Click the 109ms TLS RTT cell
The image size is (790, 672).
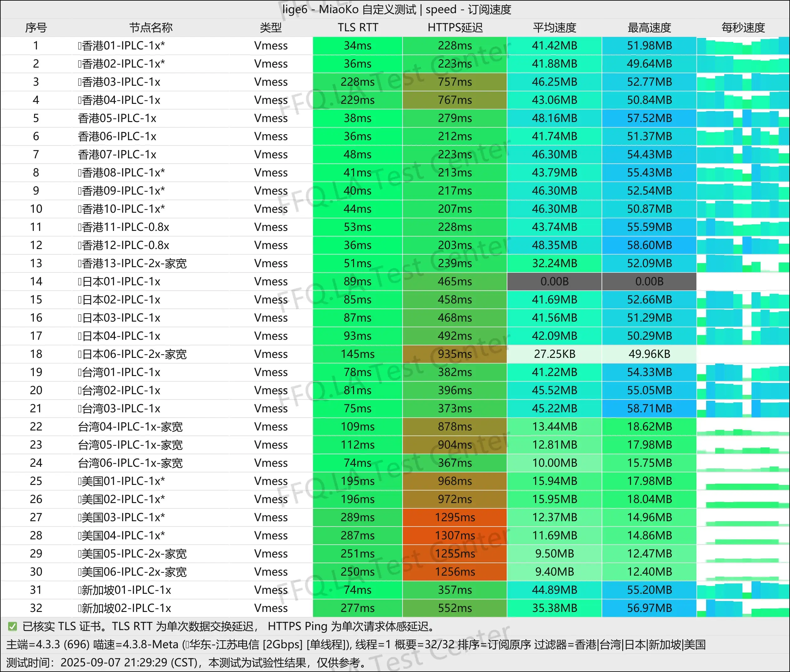coord(357,427)
